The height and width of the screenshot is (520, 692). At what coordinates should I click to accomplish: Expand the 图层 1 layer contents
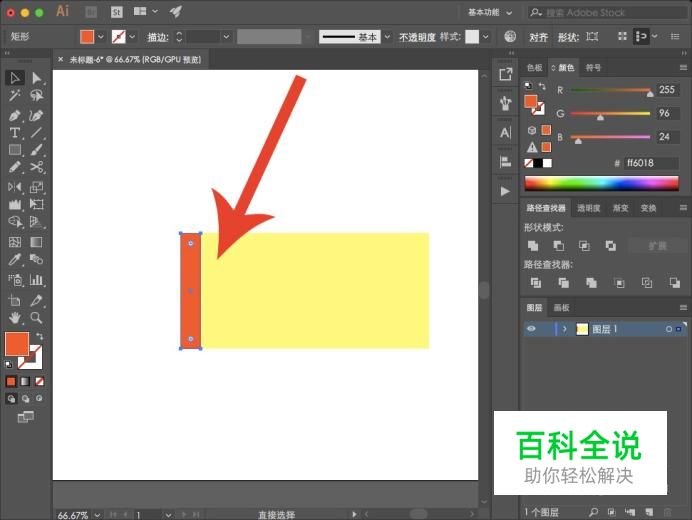[565, 329]
